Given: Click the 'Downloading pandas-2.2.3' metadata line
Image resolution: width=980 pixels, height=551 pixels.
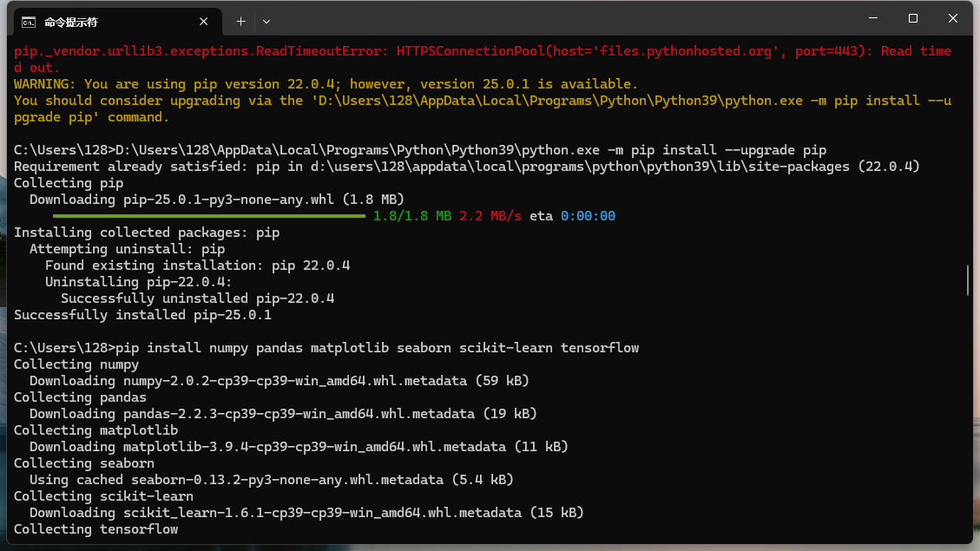Looking at the screenshot, I should [x=283, y=414].
